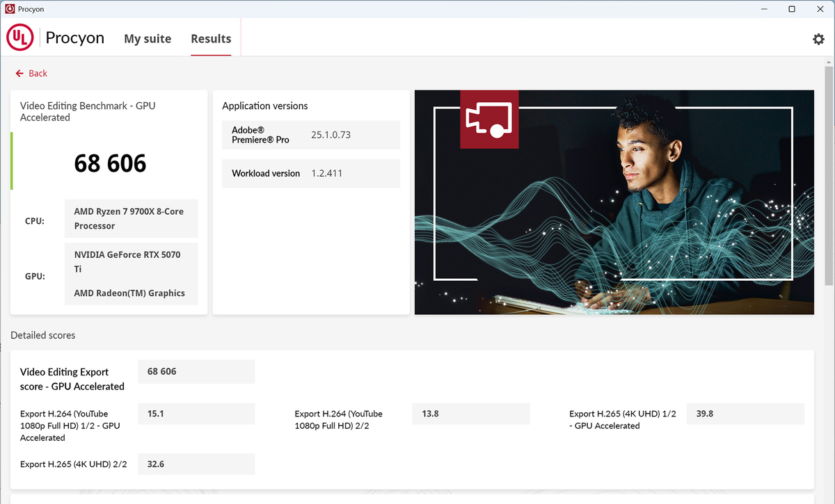Click Detailed scores heading
The image size is (835, 504).
[x=42, y=335]
